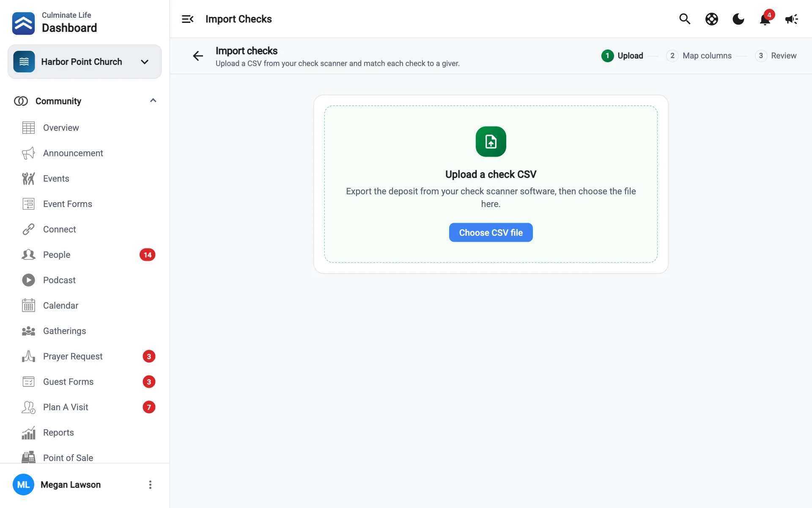The width and height of the screenshot is (812, 508).
Task: Open search with the magnifier icon
Action: 685,19
